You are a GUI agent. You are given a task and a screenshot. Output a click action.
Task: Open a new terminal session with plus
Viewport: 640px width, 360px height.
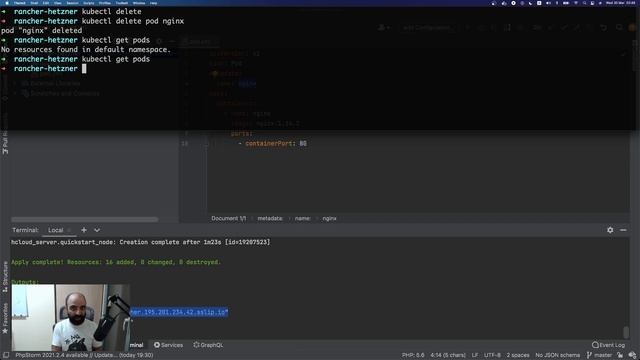pyautogui.click(x=84, y=230)
